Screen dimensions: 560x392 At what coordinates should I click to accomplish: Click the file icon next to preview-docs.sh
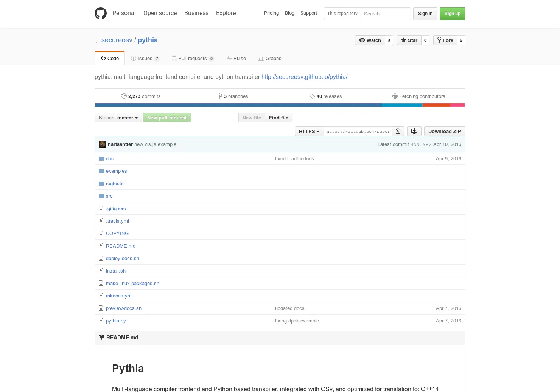point(101,308)
